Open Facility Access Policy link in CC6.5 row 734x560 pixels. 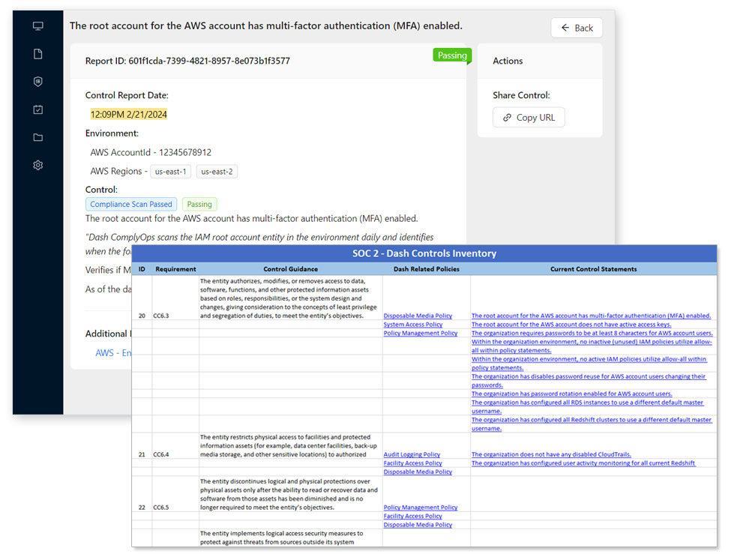413,516
